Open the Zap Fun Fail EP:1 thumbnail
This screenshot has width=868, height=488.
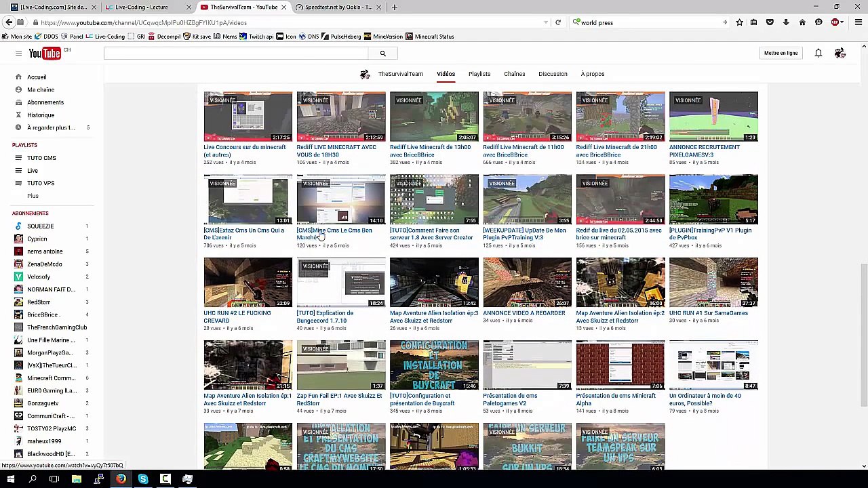click(341, 365)
